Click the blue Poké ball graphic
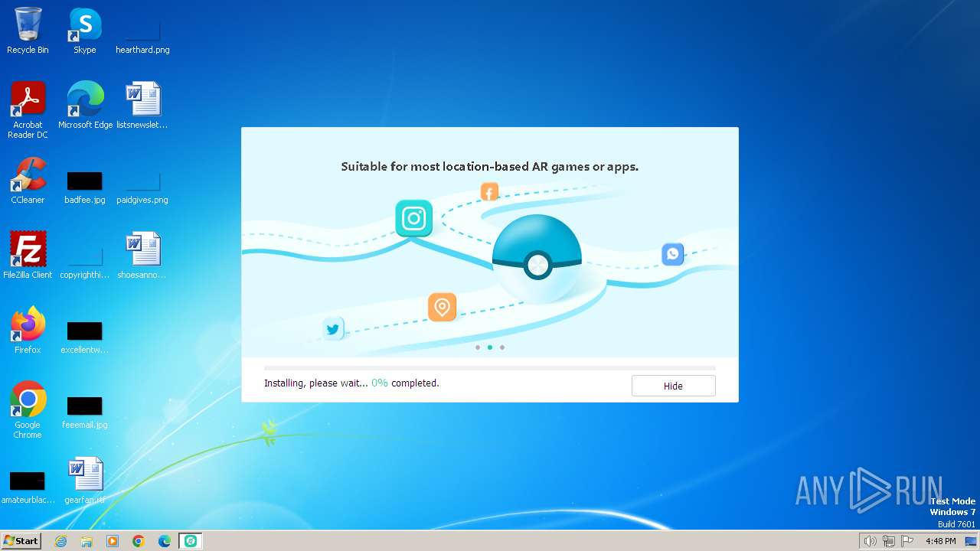This screenshot has height=551, width=980. [537, 258]
